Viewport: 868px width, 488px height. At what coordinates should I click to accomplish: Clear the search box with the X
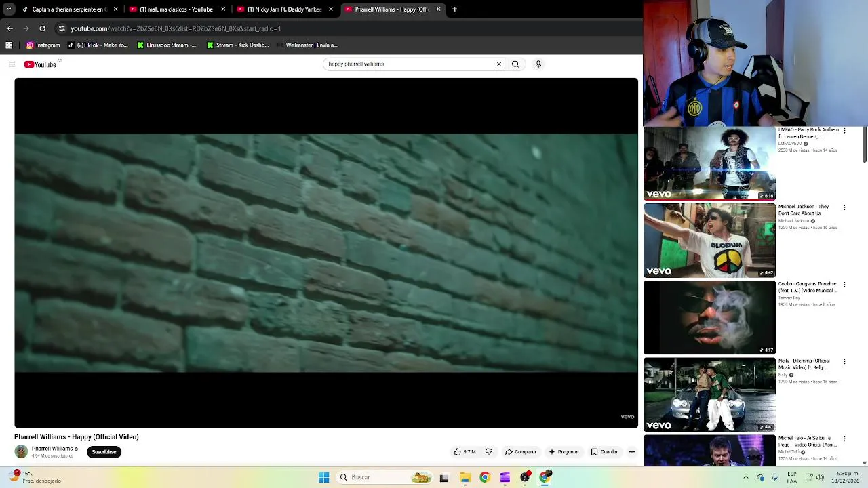coord(499,64)
